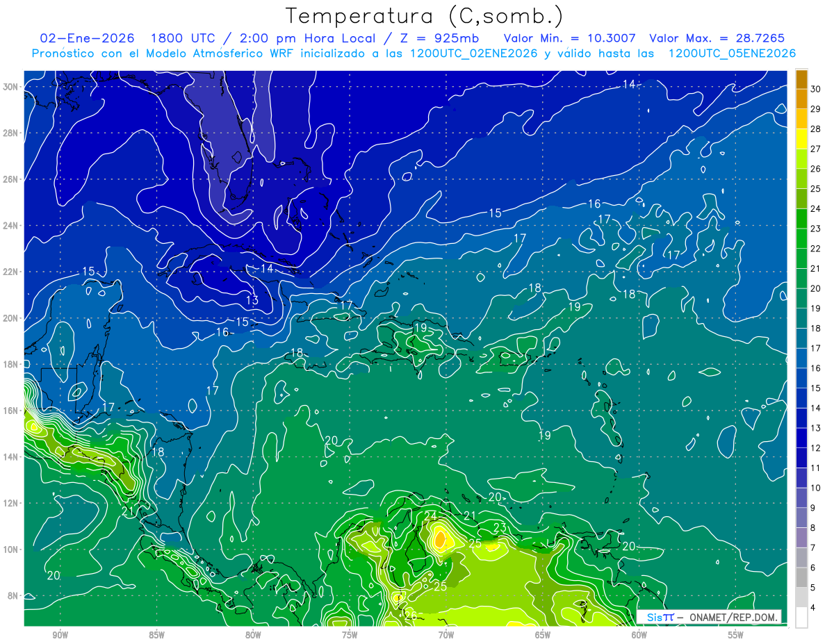
Task: Click the "Valor Min. = 10.3007" value
Action: click(571, 38)
